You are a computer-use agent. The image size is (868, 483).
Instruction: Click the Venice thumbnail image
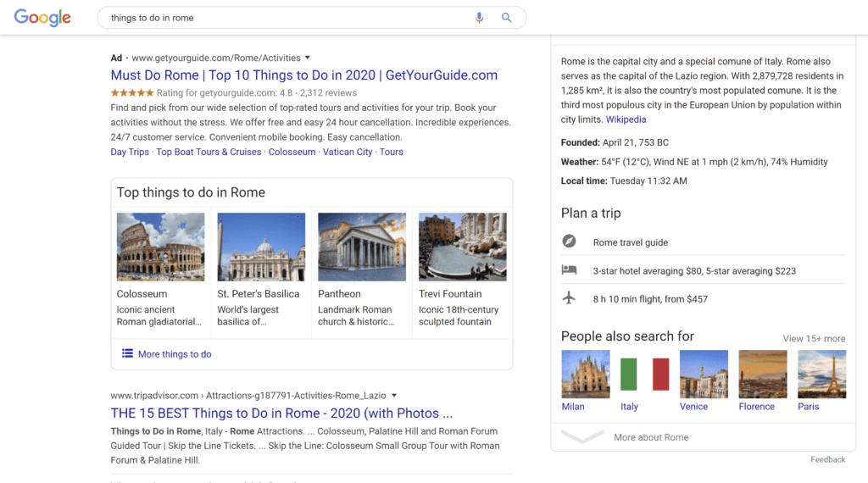point(704,374)
